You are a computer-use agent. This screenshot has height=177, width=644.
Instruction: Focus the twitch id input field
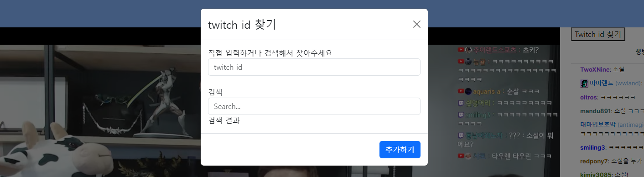314,67
